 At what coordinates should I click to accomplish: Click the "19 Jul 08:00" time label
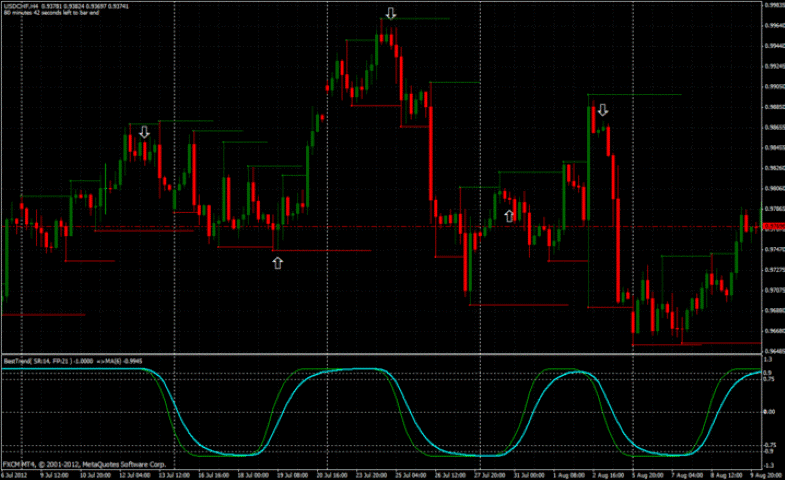[292, 475]
